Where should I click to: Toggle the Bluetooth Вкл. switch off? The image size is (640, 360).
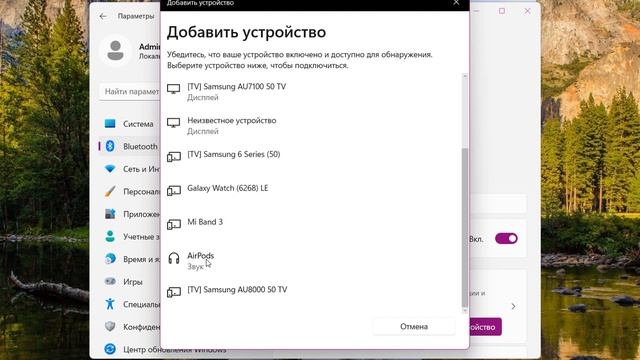(506, 238)
